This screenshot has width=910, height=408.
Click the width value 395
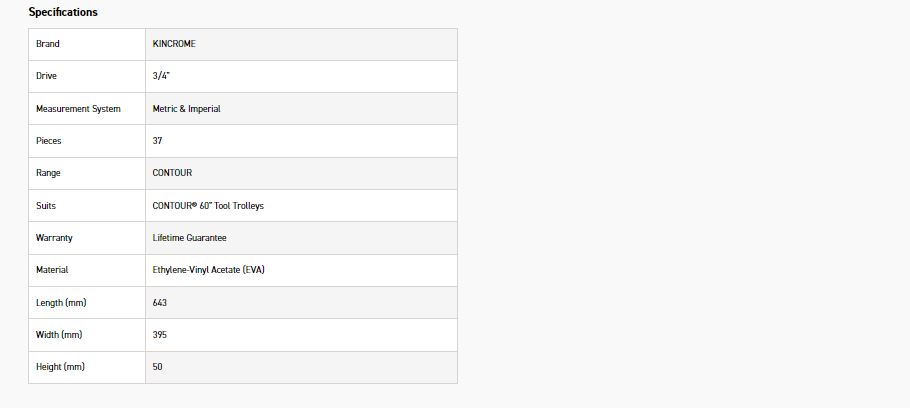[x=160, y=335]
